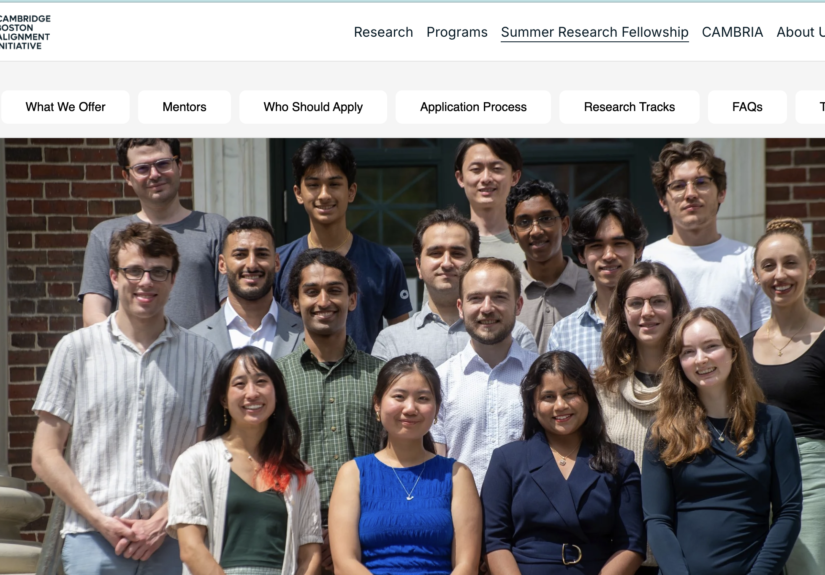Click the person in the white striped shirt
825x575 pixels.
click(x=124, y=400)
